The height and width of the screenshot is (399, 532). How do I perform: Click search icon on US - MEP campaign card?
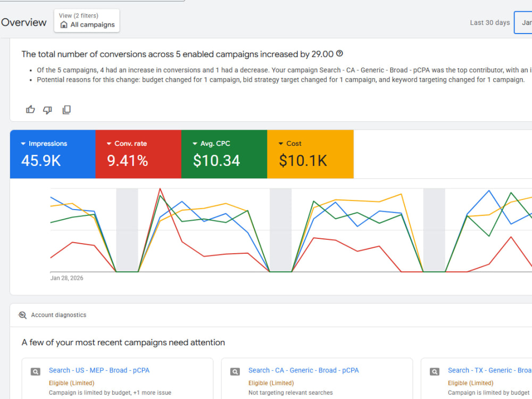[35, 371]
